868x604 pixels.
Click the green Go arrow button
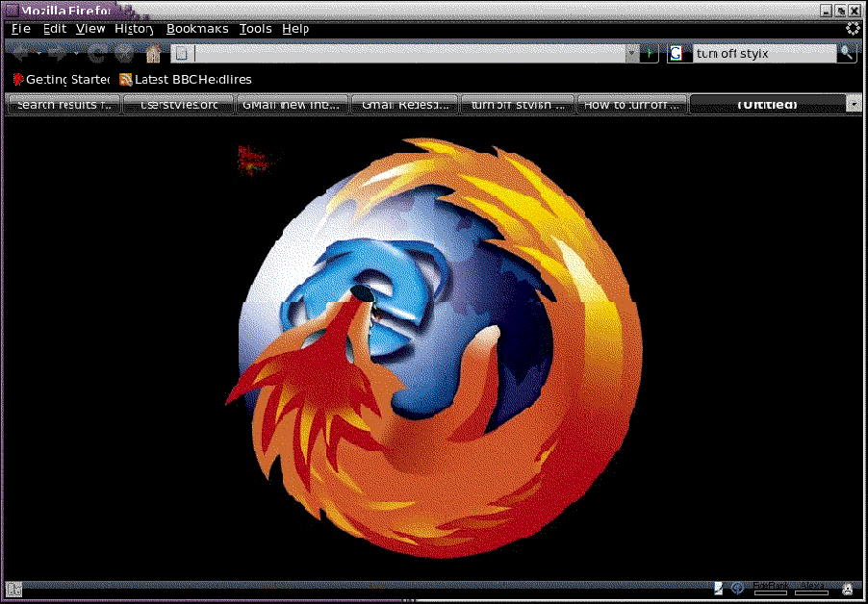pos(650,54)
